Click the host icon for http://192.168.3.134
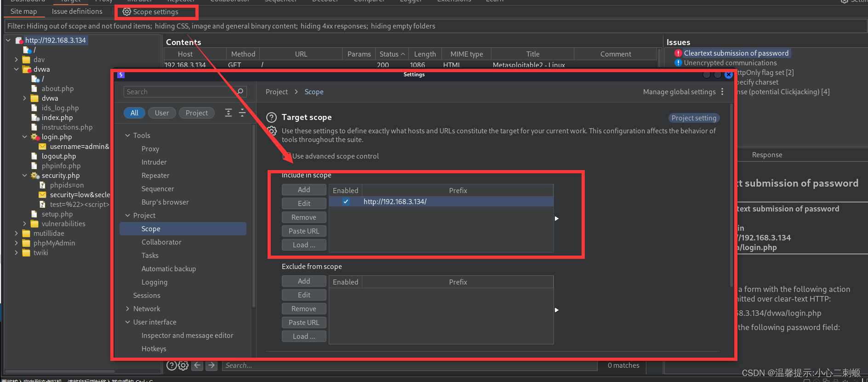The height and width of the screenshot is (382, 868). [19, 40]
